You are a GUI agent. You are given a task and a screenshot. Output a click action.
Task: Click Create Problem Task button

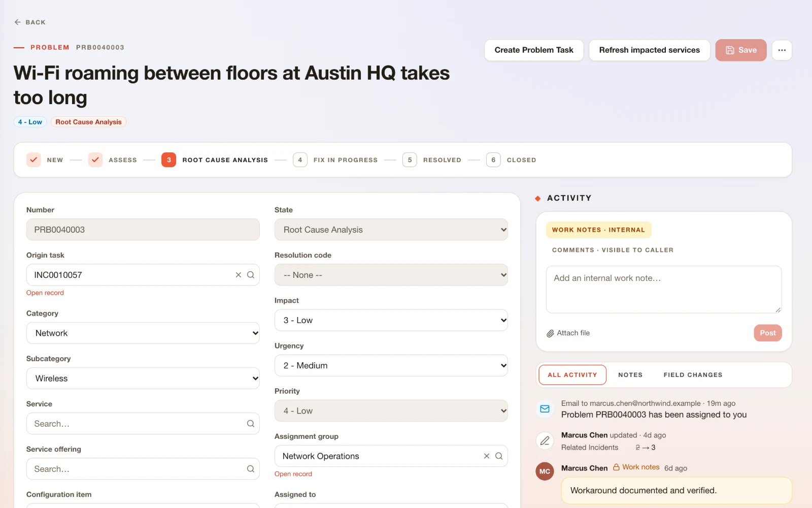(534, 50)
